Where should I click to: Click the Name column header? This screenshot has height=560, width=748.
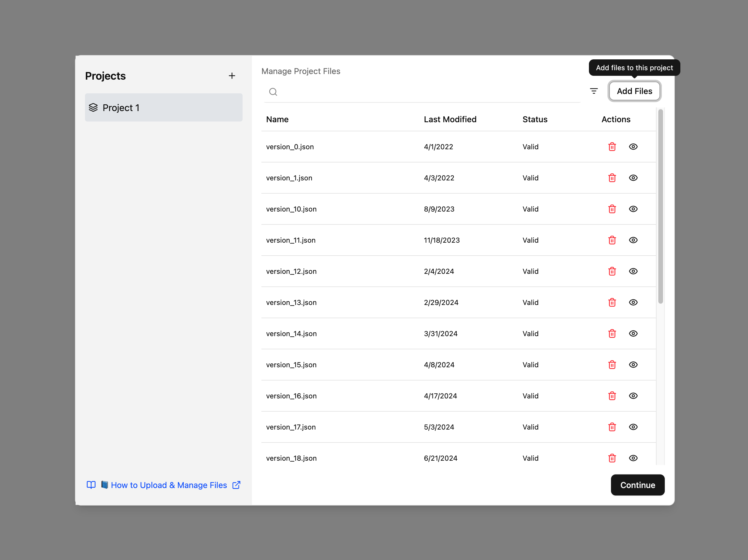[277, 119]
